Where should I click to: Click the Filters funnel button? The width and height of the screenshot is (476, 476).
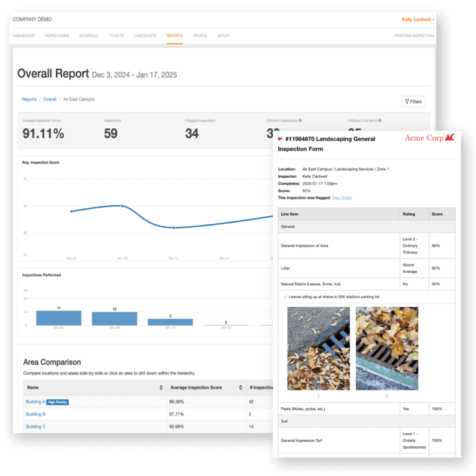[413, 102]
